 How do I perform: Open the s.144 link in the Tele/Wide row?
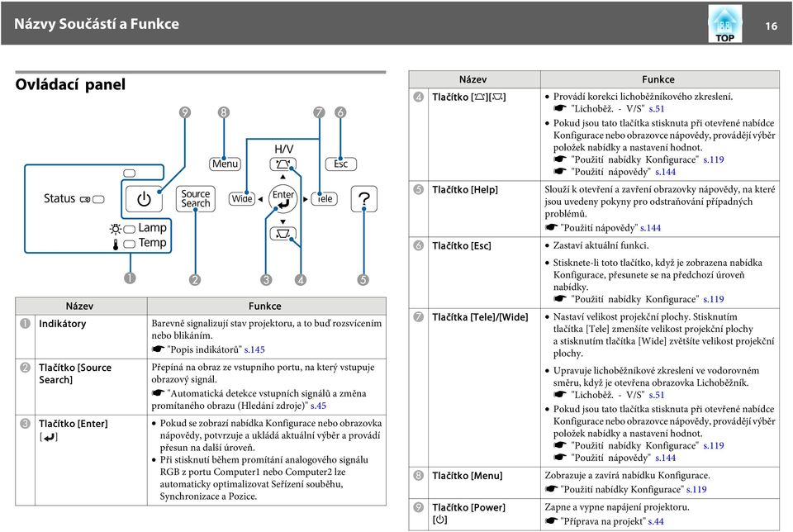click(x=666, y=458)
